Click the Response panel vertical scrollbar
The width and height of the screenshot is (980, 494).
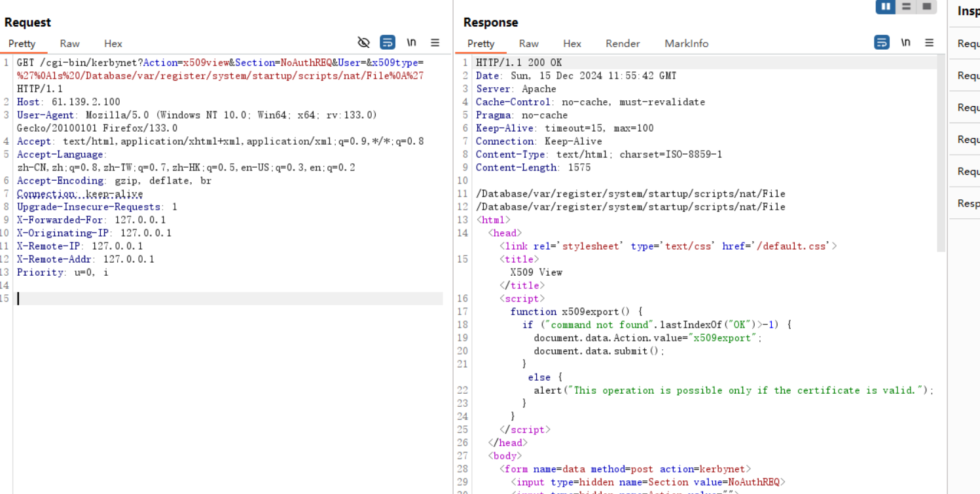tap(941, 153)
